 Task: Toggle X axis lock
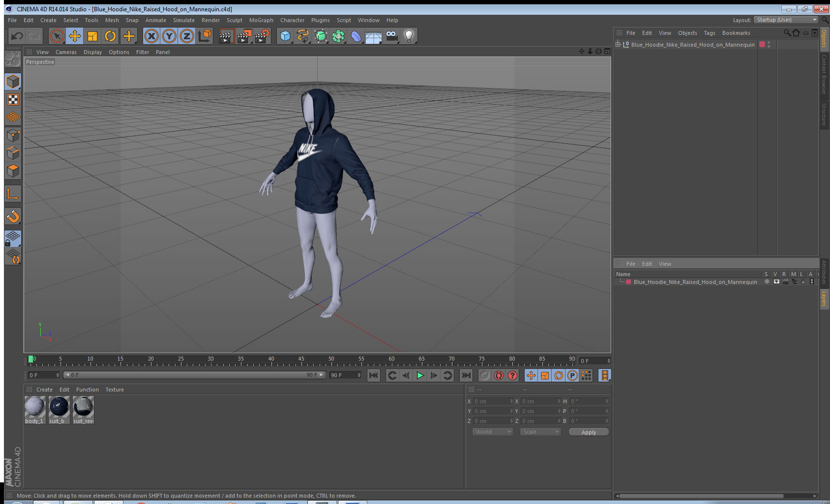(151, 36)
